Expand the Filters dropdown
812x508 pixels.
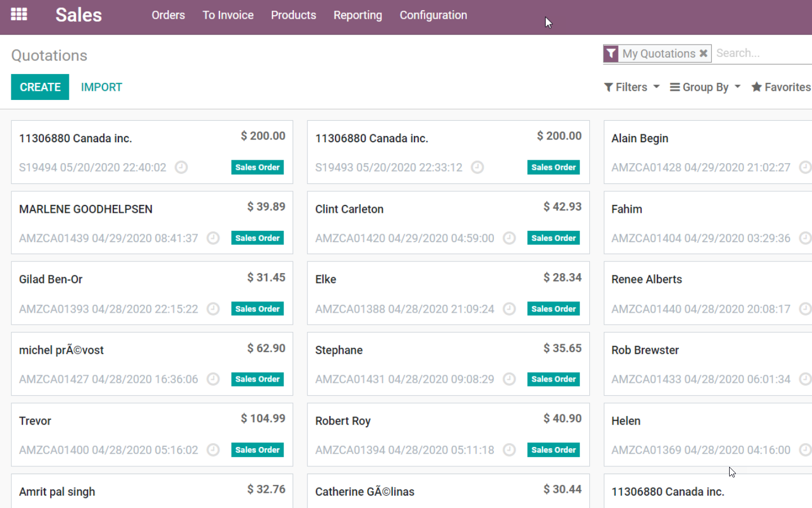(631, 87)
